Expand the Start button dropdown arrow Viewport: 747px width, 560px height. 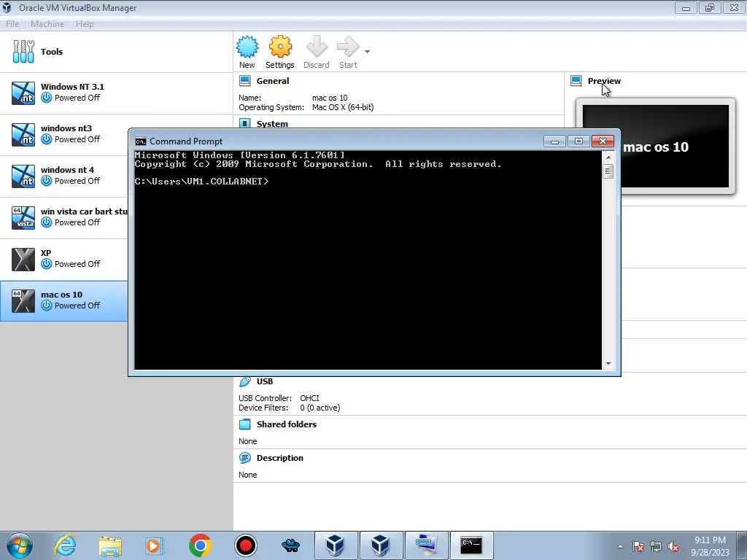tap(368, 52)
